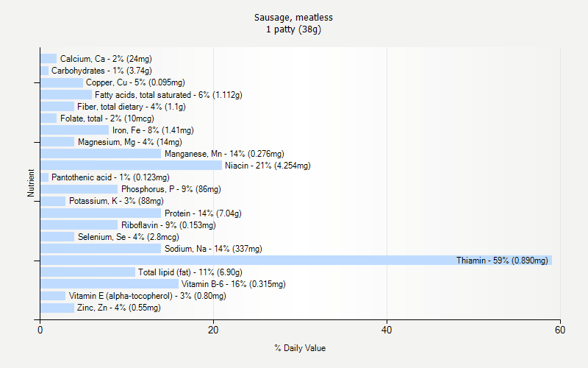The image size is (588, 368).
Task: Click the Protein 14% (7.04g) label
Action: pyautogui.click(x=203, y=213)
